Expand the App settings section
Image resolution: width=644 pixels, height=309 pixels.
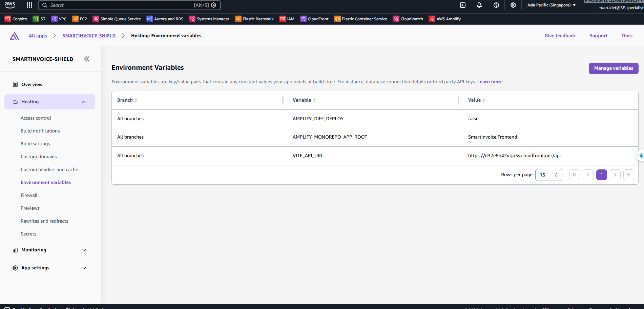click(84, 268)
